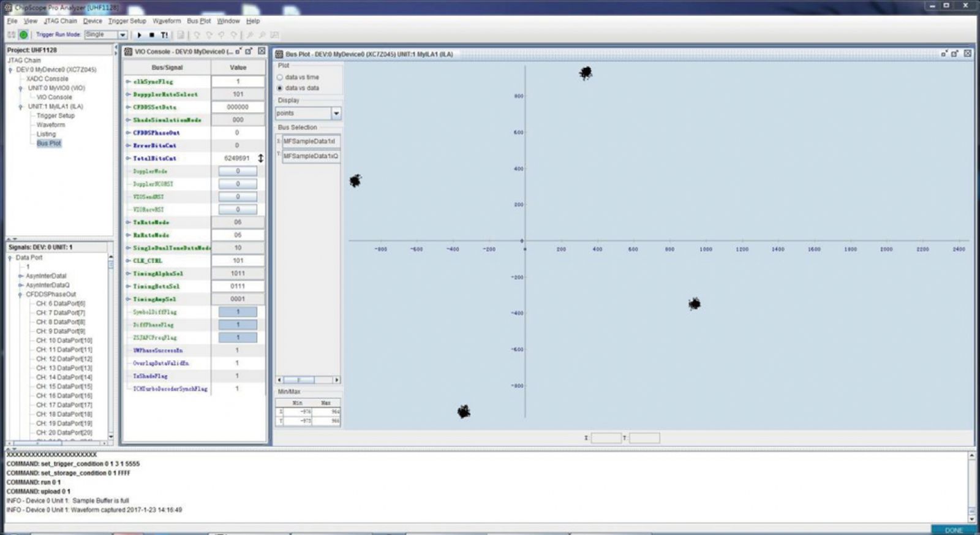The height and width of the screenshot is (535, 980).
Task: Click bus selection horizontal scrollbar thumb
Action: 299,380
